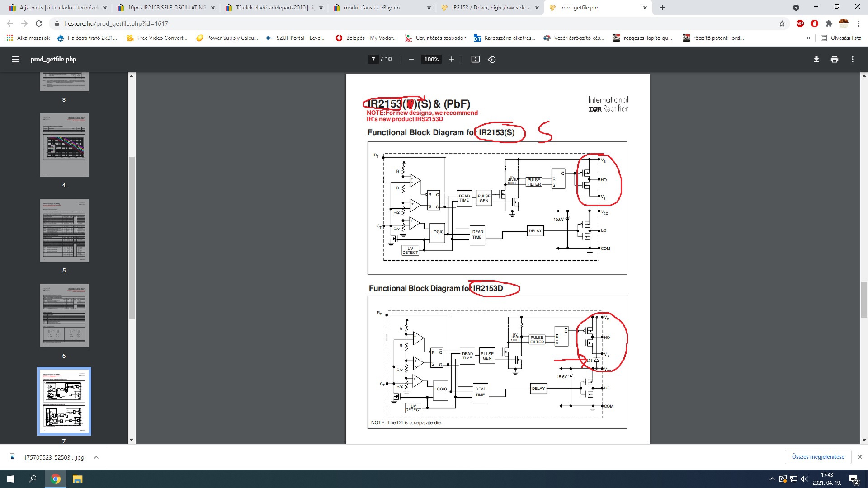This screenshot has height=488, width=868.
Task: Open File Explorer from the taskbar
Action: click(x=77, y=479)
